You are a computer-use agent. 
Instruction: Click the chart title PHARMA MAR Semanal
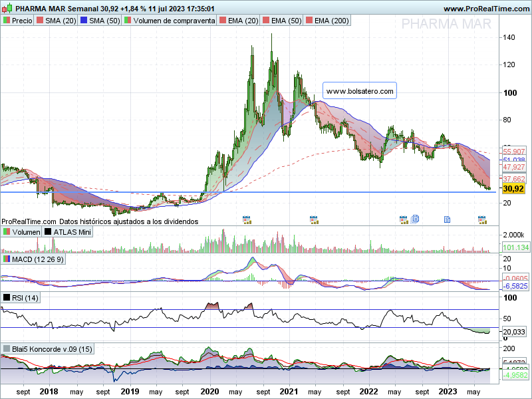point(57,9)
